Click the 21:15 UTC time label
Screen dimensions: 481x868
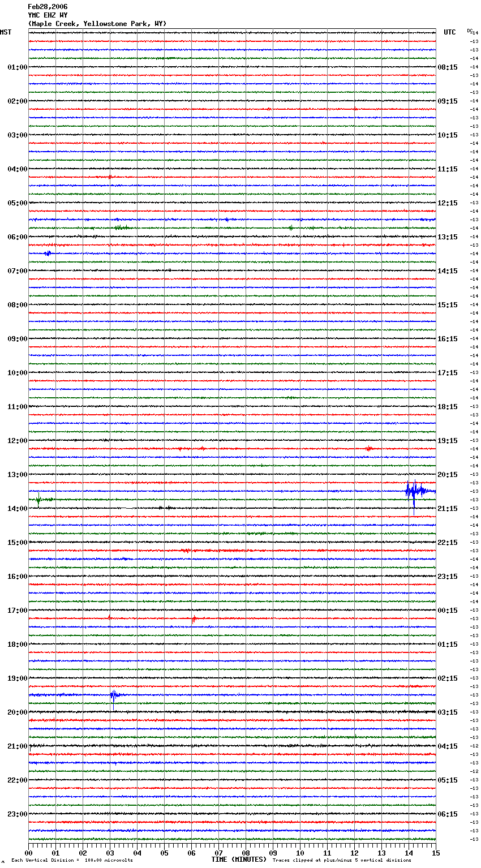(x=448, y=509)
